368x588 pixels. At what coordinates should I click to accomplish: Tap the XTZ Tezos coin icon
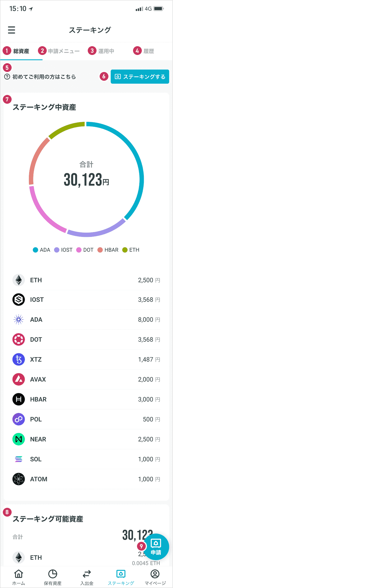coord(19,359)
